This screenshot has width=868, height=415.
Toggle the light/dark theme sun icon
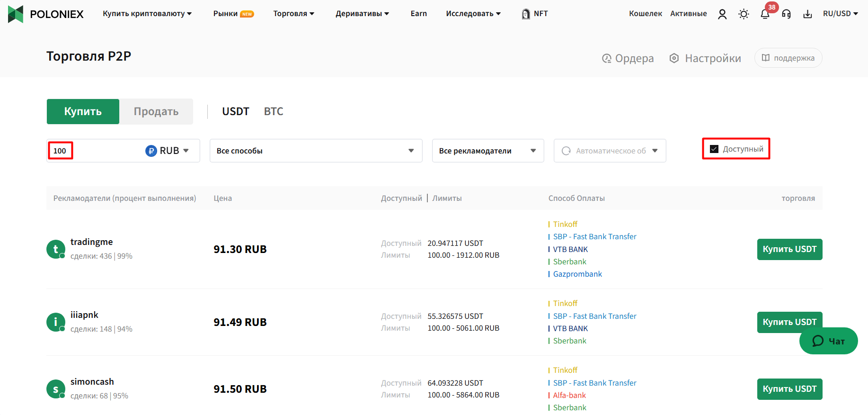pos(744,14)
